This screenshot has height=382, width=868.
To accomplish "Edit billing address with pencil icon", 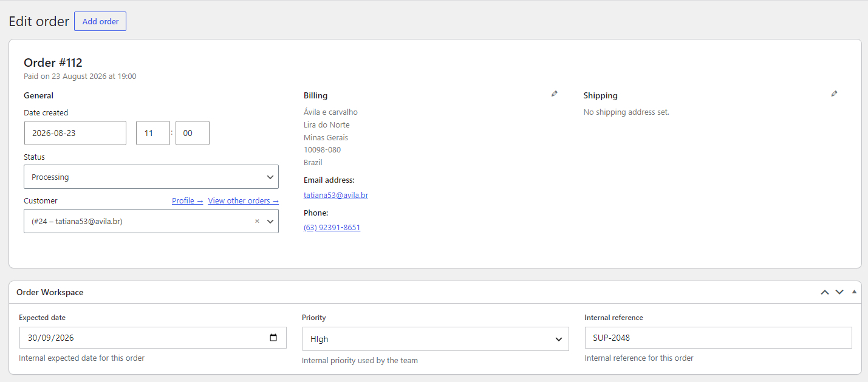I will [x=554, y=94].
